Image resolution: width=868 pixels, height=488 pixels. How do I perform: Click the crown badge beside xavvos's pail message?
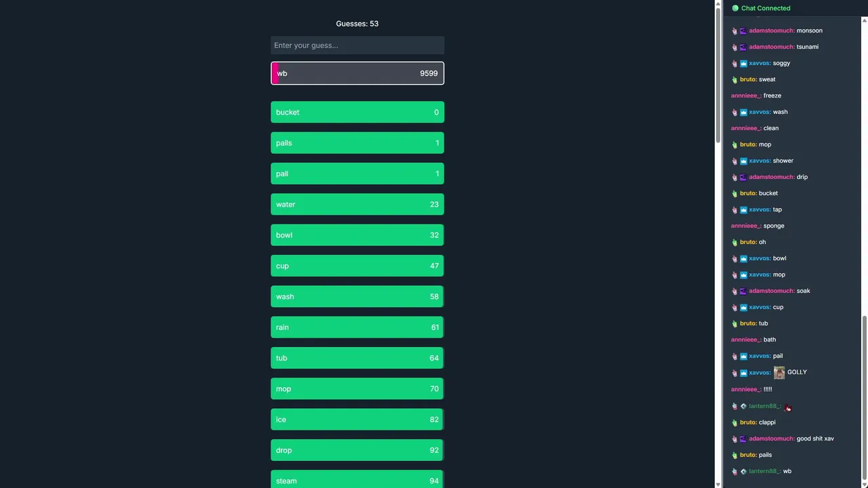743,356
